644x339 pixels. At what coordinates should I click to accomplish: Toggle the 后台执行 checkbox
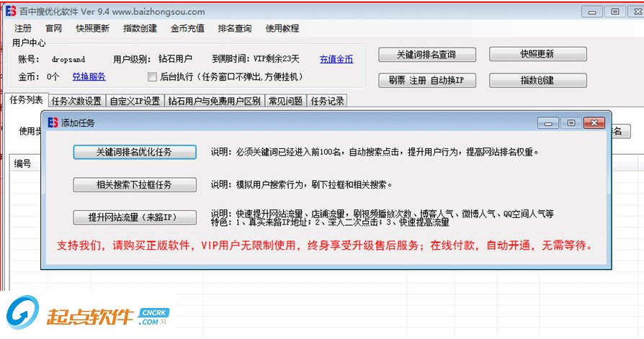coord(152,77)
